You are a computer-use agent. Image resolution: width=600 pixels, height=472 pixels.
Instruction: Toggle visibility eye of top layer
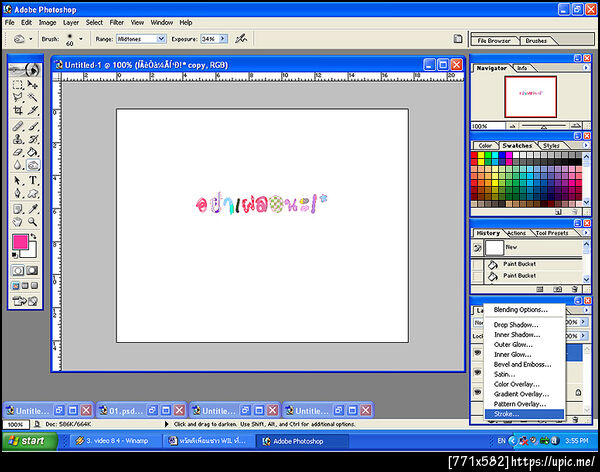pyautogui.click(x=478, y=353)
